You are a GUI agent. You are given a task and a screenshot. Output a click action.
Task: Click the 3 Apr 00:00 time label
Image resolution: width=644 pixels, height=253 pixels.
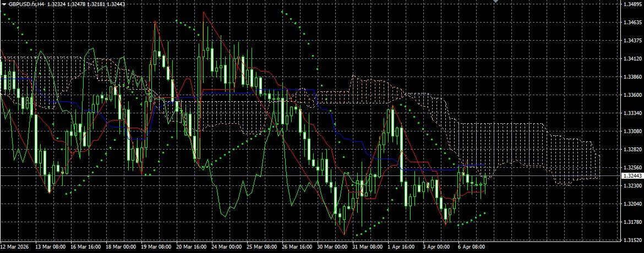pyautogui.click(x=437, y=248)
